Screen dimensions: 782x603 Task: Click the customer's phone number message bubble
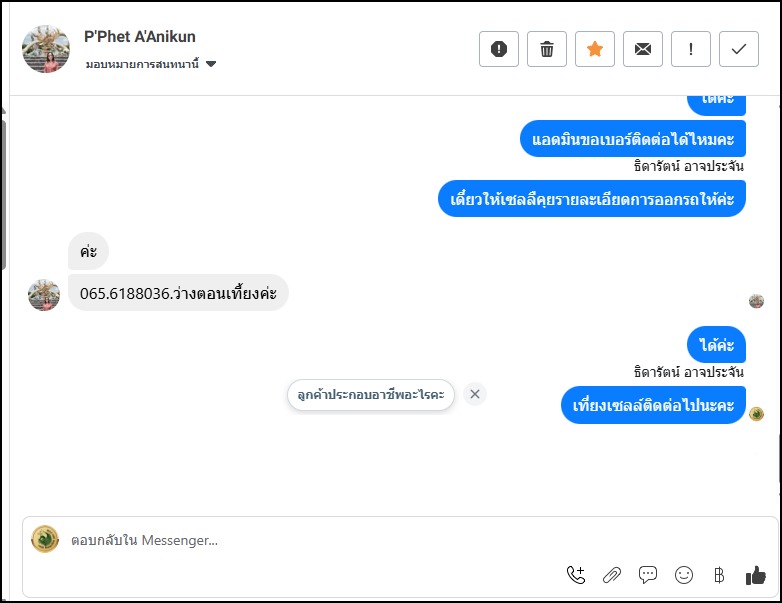[178, 293]
